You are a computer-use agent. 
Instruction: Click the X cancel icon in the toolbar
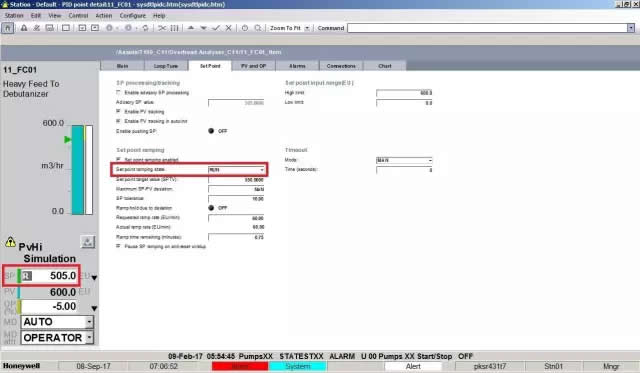[x=229, y=28]
